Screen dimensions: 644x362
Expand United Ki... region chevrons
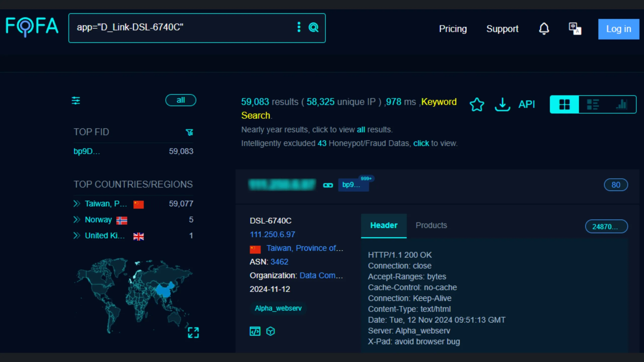[x=77, y=236]
